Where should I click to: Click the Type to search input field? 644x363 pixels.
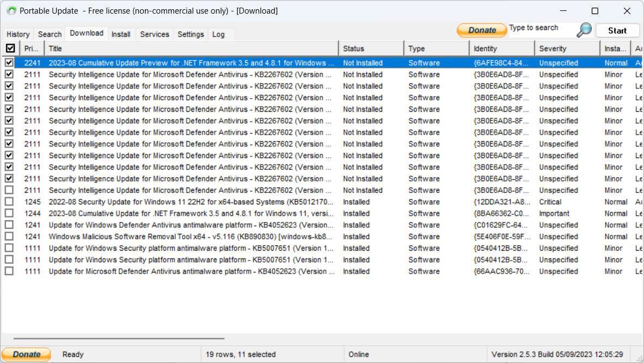[539, 28]
